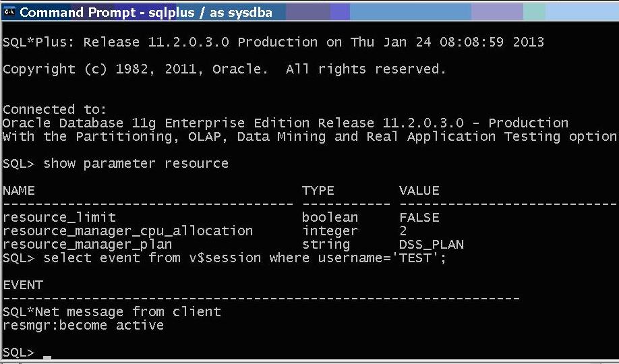The image size is (619, 364).
Task: Click the 'Connected to:' line
Action: (x=55, y=109)
